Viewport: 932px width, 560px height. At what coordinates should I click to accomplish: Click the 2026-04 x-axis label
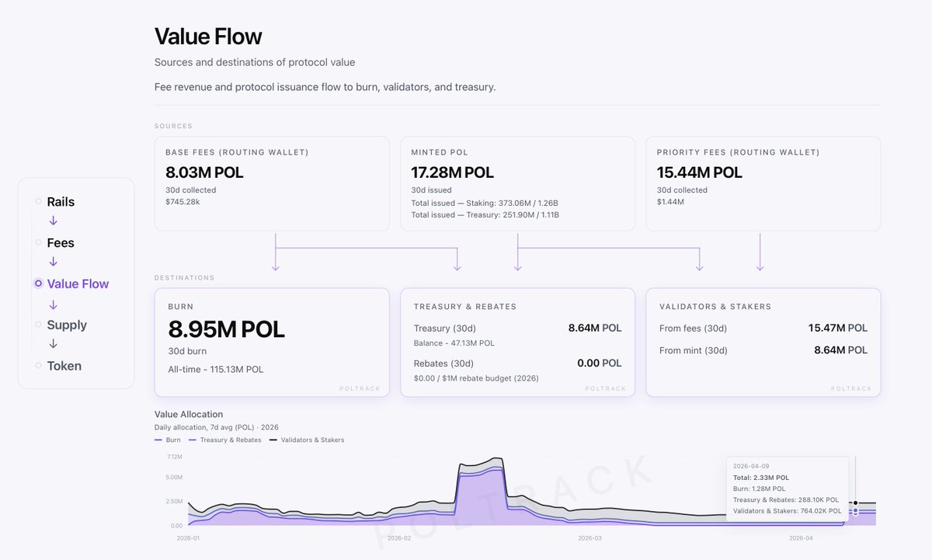tap(801, 537)
